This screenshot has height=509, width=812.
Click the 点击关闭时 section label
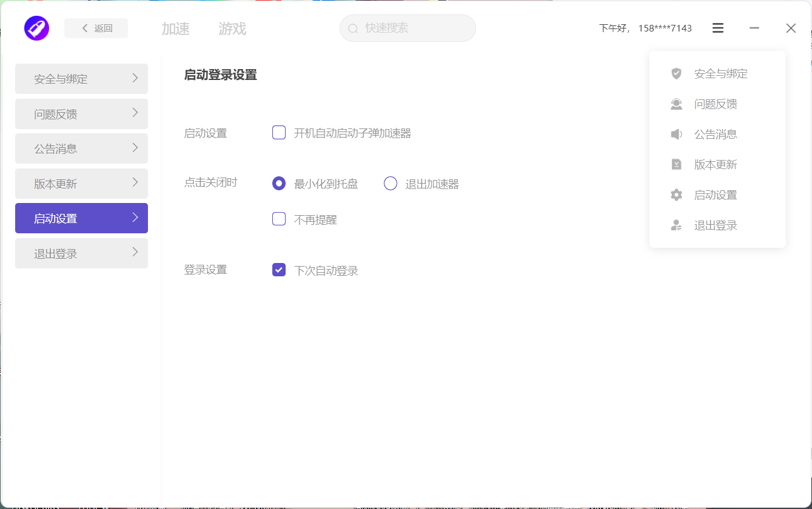(x=210, y=182)
